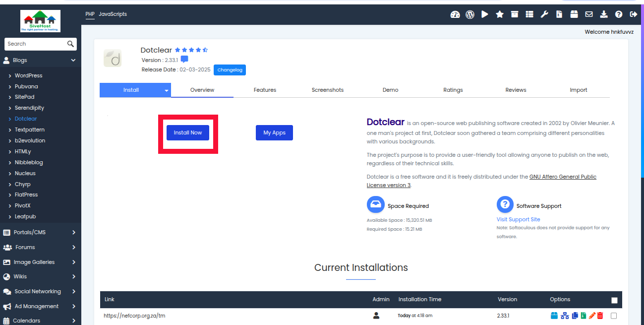This screenshot has width=644, height=325.
Task: Click the star ratings icon in top bar
Action: 500,14
